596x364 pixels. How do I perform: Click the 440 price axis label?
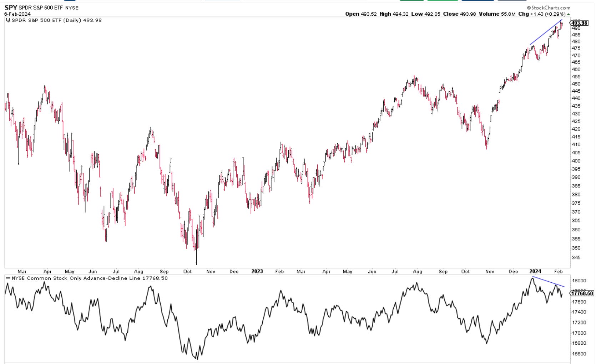576,98
